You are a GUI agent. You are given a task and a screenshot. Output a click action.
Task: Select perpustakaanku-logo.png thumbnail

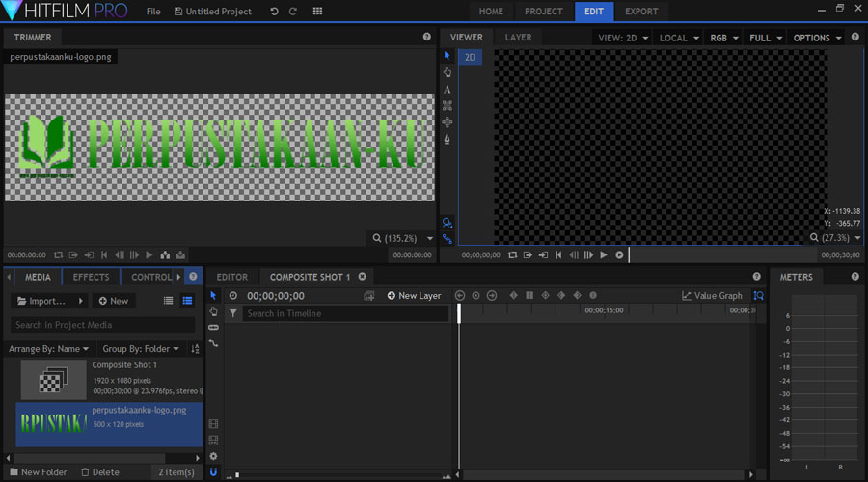click(x=54, y=423)
